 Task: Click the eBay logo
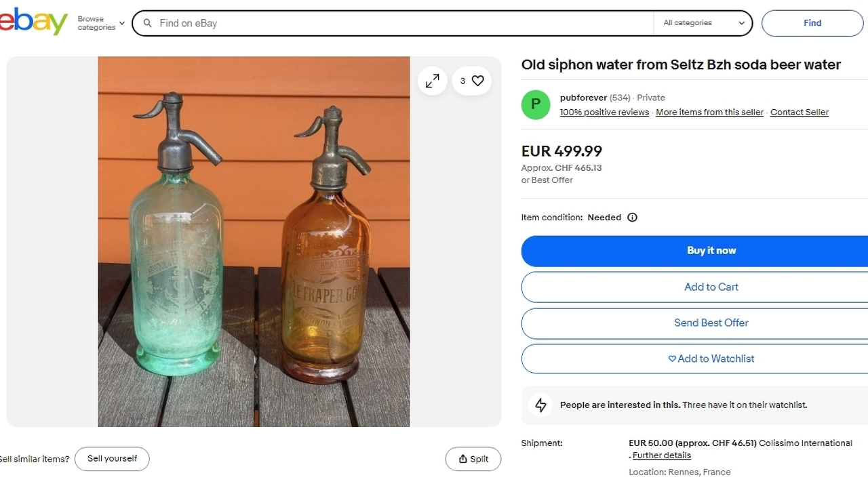click(x=34, y=22)
